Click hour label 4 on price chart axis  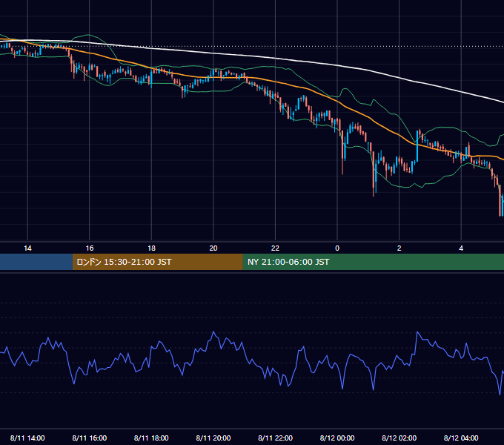tap(461, 248)
